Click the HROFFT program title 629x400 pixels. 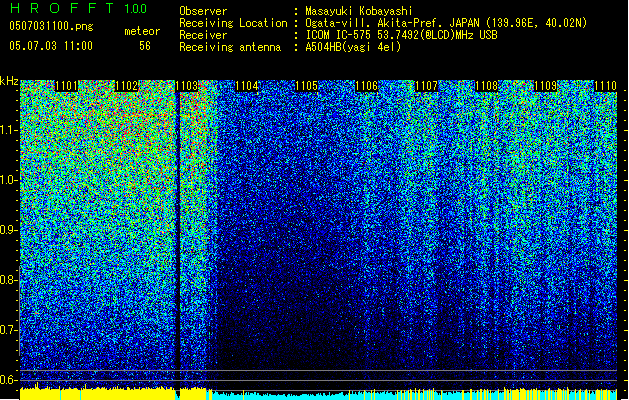pos(62,8)
